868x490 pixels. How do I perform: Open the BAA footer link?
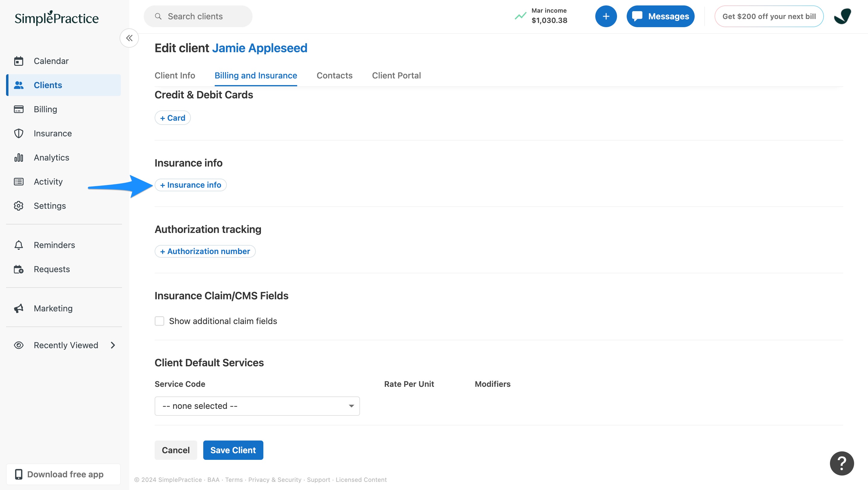pos(213,479)
